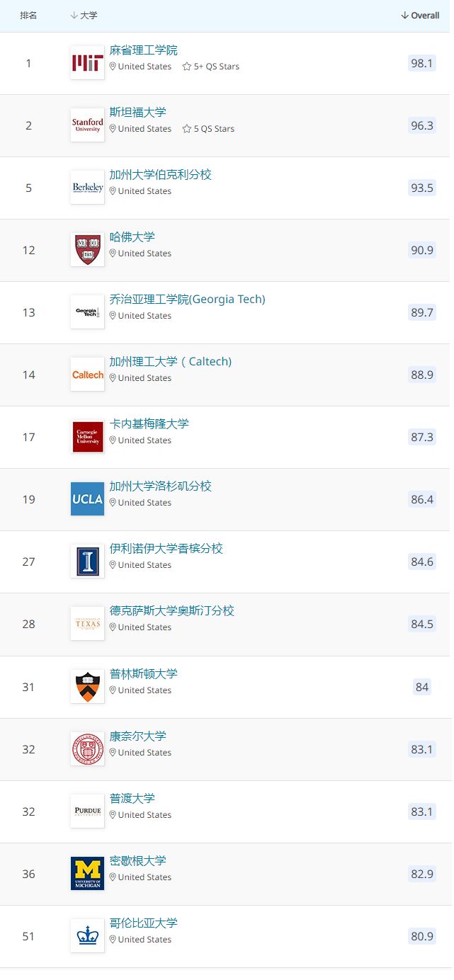The height and width of the screenshot is (980, 454).
Task: Click the UCLA blue logo
Action: point(87,499)
